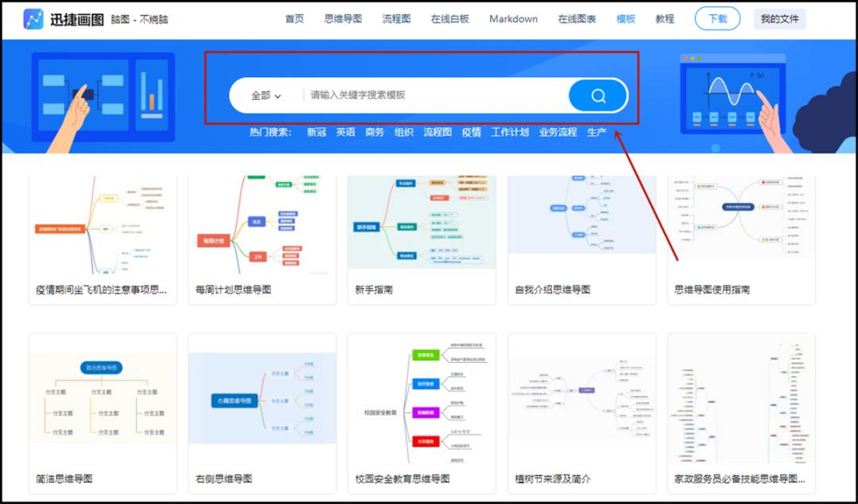The height and width of the screenshot is (504, 858).
Task: Click the 业务流程 hot search keyword
Action: click(558, 132)
